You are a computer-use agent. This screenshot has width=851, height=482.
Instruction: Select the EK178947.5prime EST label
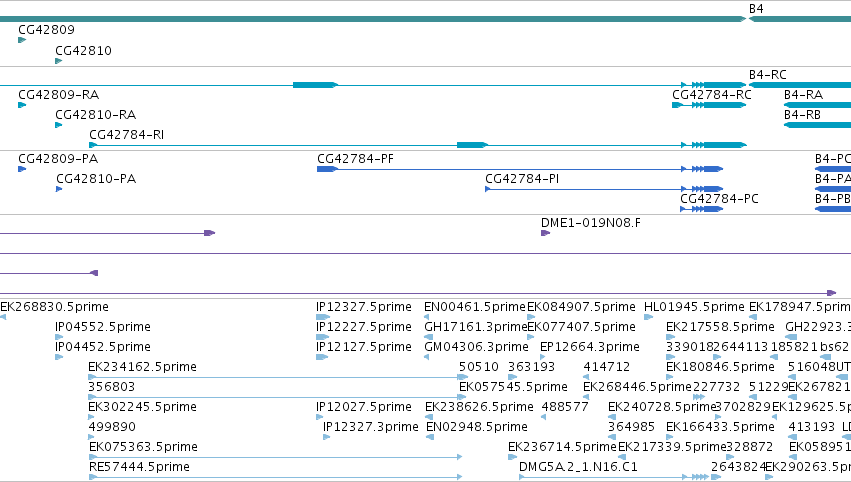click(x=800, y=307)
